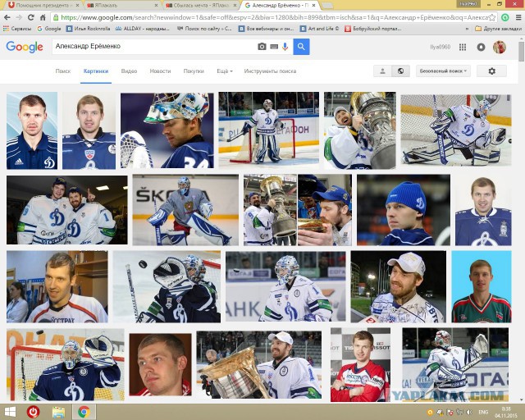Click the Ilya0960 account name
Viewport: 525px width, 420px height.
tap(440, 47)
